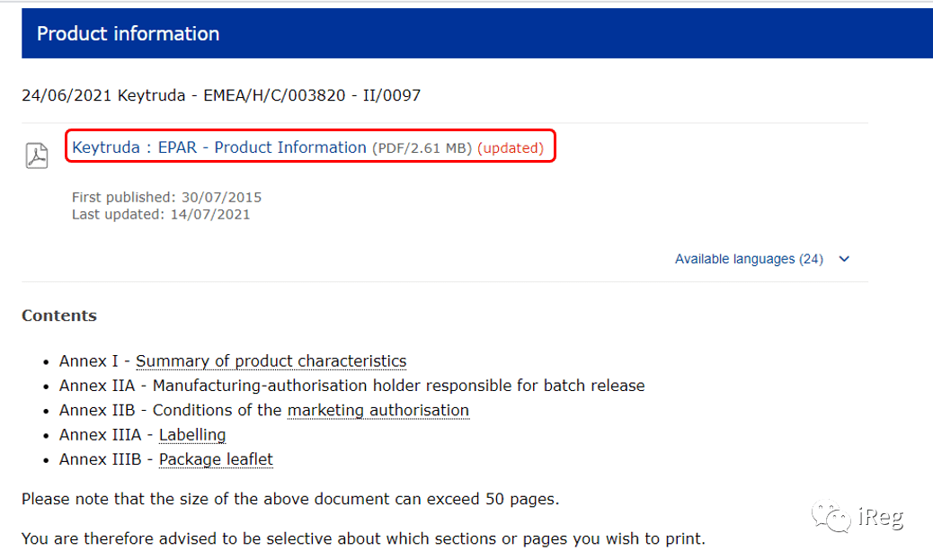Click the Package leaflet glossary term
933x560 pixels.
[216, 459]
